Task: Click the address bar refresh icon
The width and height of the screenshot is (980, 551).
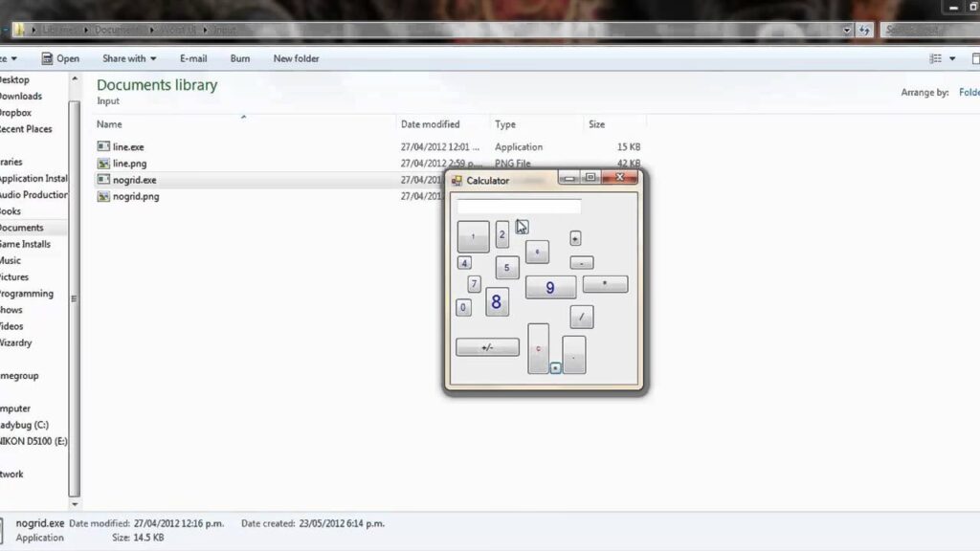Action: click(864, 30)
